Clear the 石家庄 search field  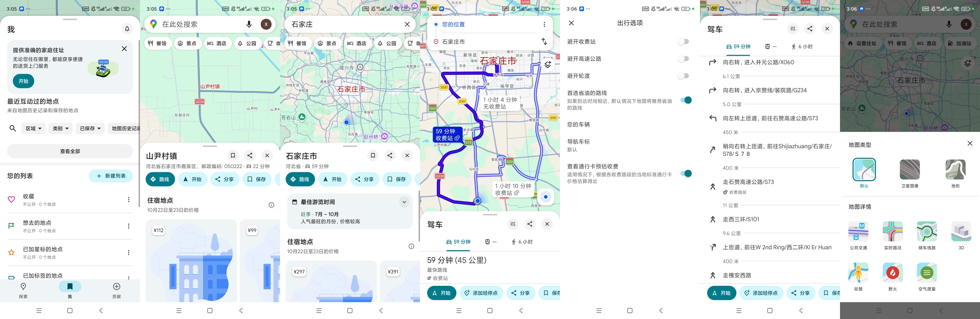coord(407,24)
